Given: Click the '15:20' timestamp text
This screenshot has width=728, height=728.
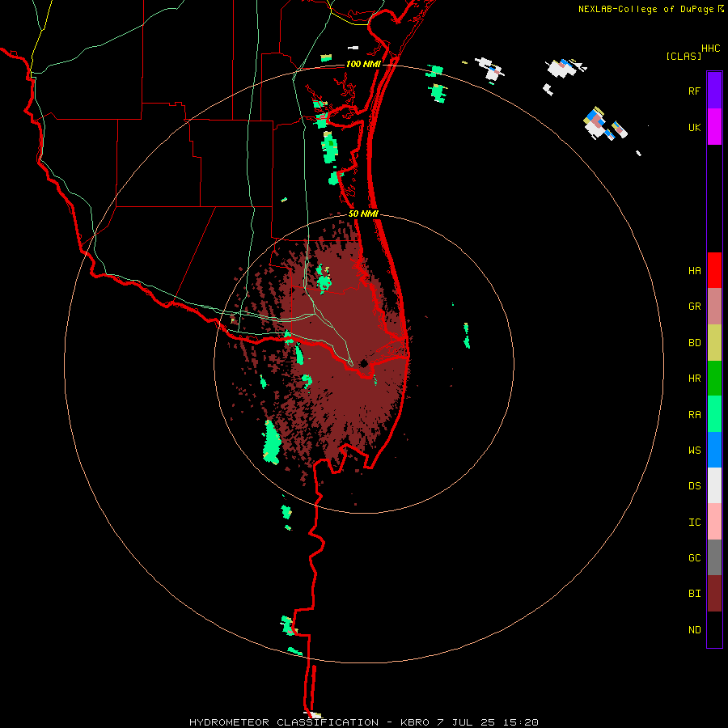Looking at the screenshot, I should coord(522,722).
